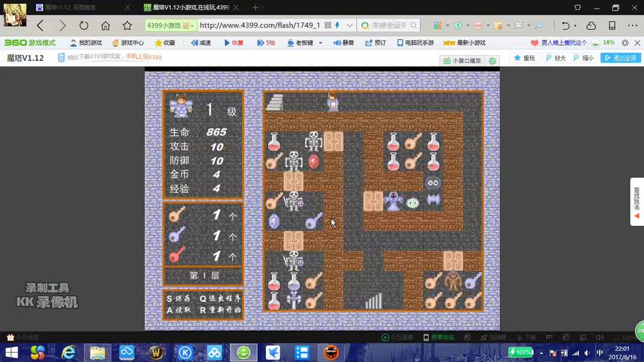The height and width of the screenshot is (362, 644).
Task: Click the green slime monster in game
Action: click(x=413, y=203)
